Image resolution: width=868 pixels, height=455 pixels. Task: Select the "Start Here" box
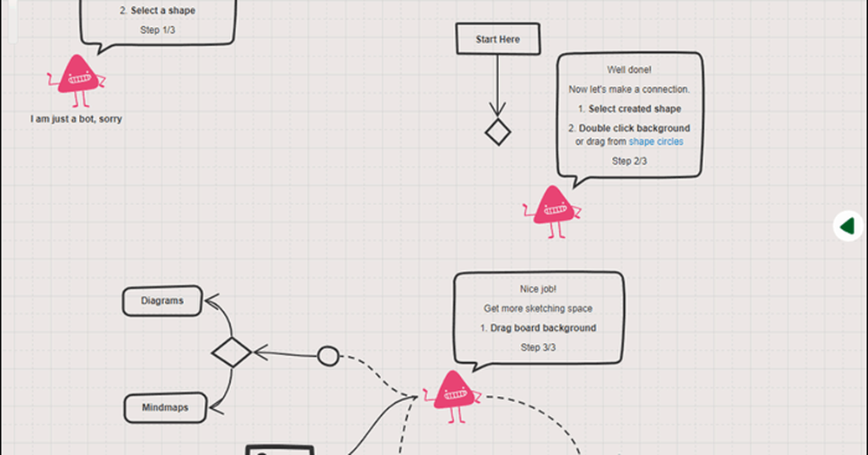coord(498,39)
